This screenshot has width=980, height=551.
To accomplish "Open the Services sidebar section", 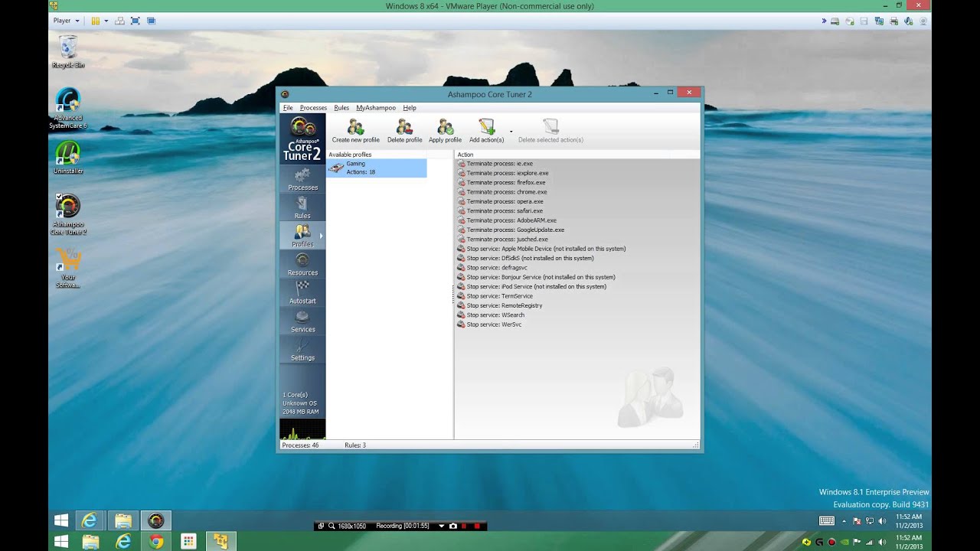I will tap(302, 321).
